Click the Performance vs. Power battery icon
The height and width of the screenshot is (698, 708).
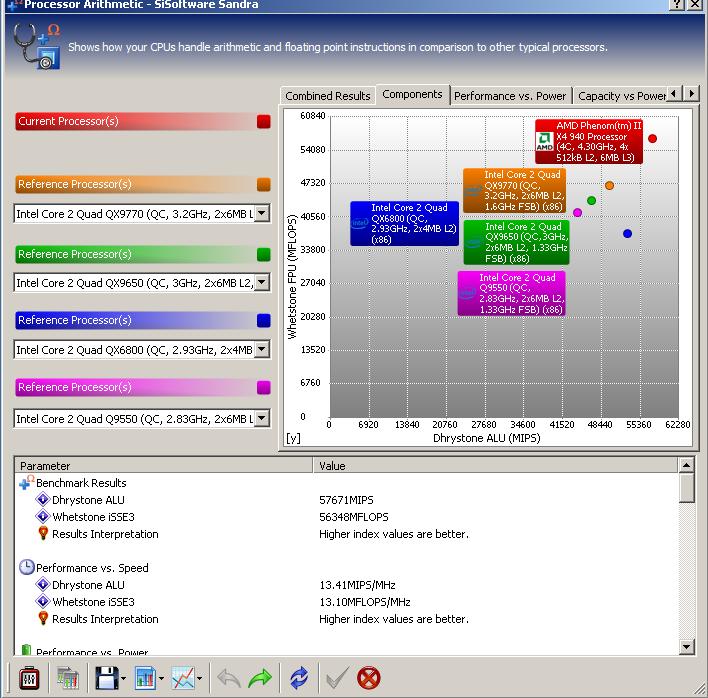click(x=27, y=650)
